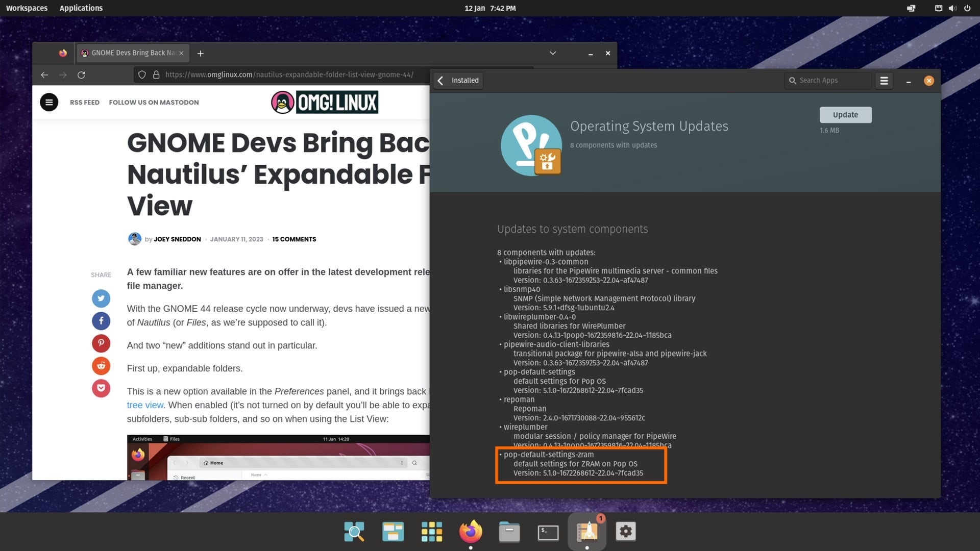Open Settings from the dock
Viewport: 980px width, 551px height.
point(626,532)
